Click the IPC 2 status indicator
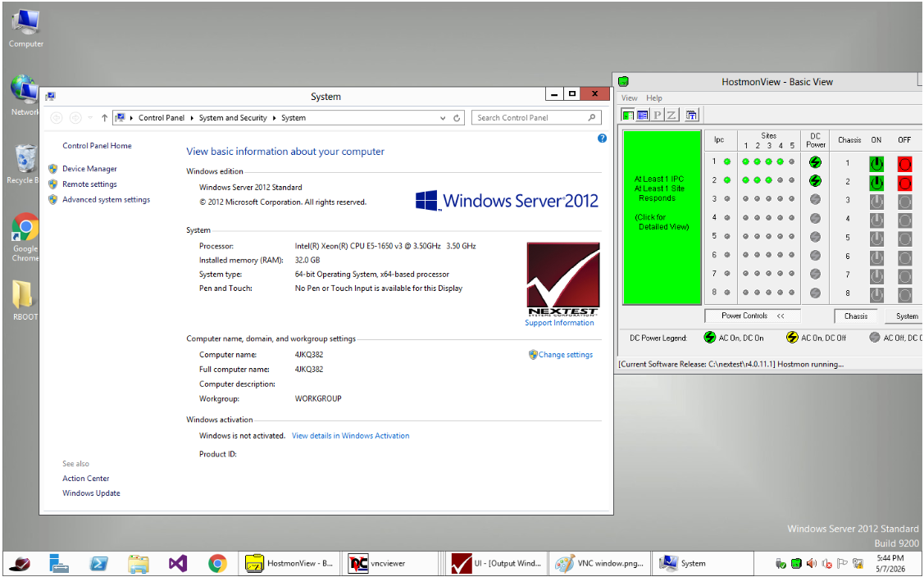Image resolution: width=924 pixels, height=577 pixels. click(x=727, y=180)
